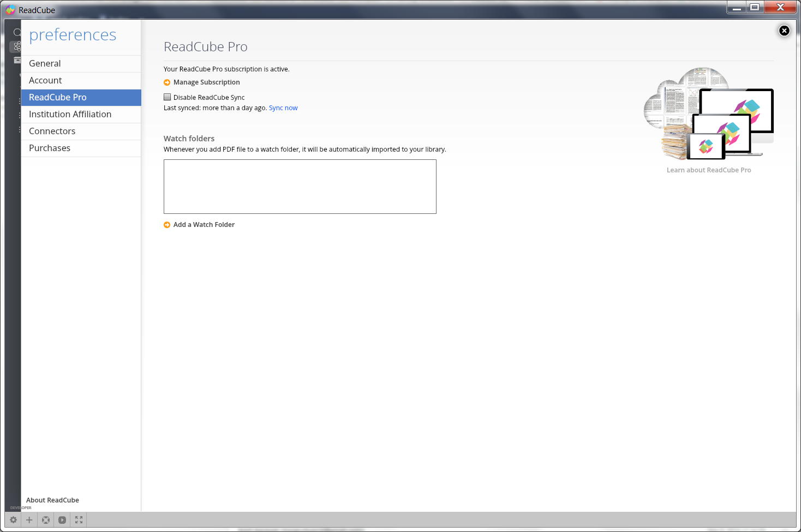Click the play tutorial icon in bottom toolbar
This screenshot has width=801, height=532.
point(62,520)
